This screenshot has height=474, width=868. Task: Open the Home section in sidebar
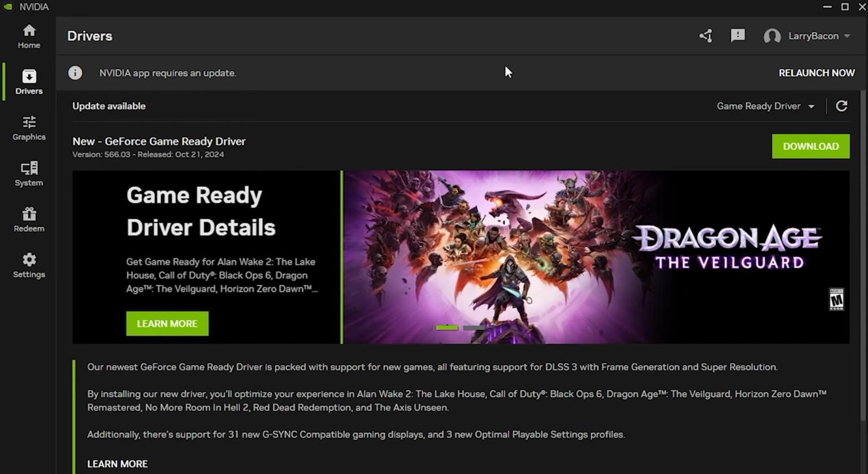pyautogui.click(x=29, y=36)
